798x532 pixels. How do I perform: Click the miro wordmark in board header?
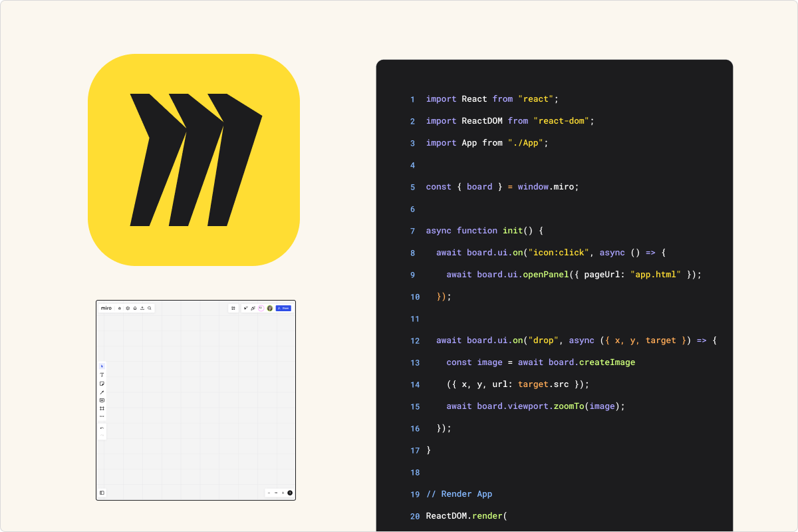[106, 308]
